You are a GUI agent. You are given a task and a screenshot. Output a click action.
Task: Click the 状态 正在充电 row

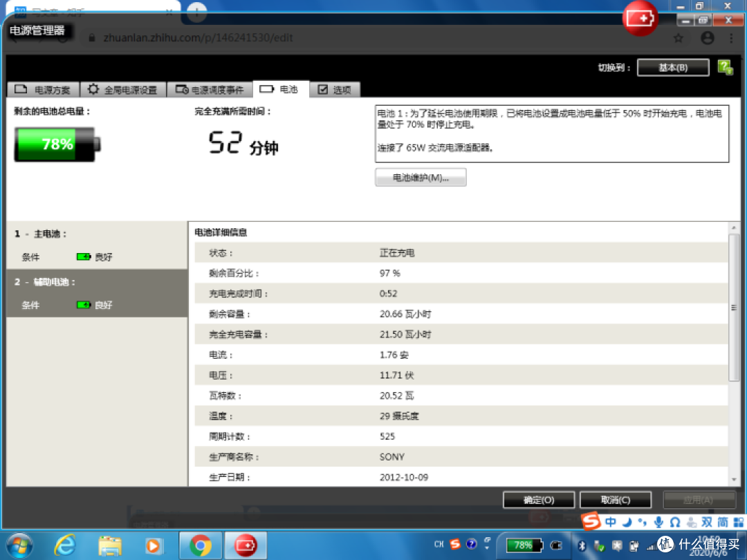click(461, 253)
